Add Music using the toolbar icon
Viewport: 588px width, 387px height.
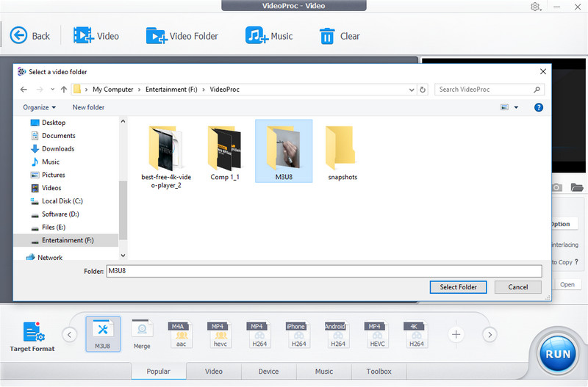[x=257, y=35]
